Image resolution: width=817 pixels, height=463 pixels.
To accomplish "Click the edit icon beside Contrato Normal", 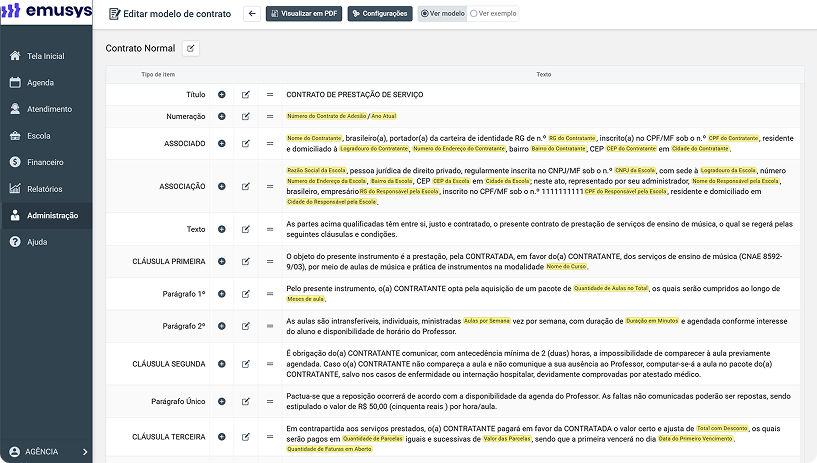I will pyautogui.click(x=191, y=48).
